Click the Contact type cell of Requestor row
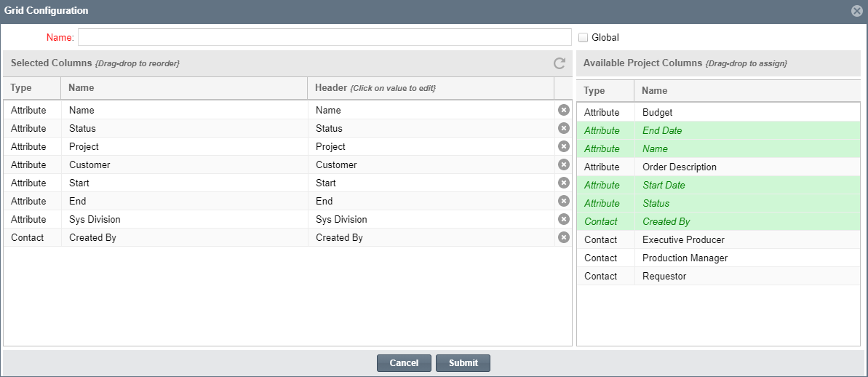 (605, 277)
